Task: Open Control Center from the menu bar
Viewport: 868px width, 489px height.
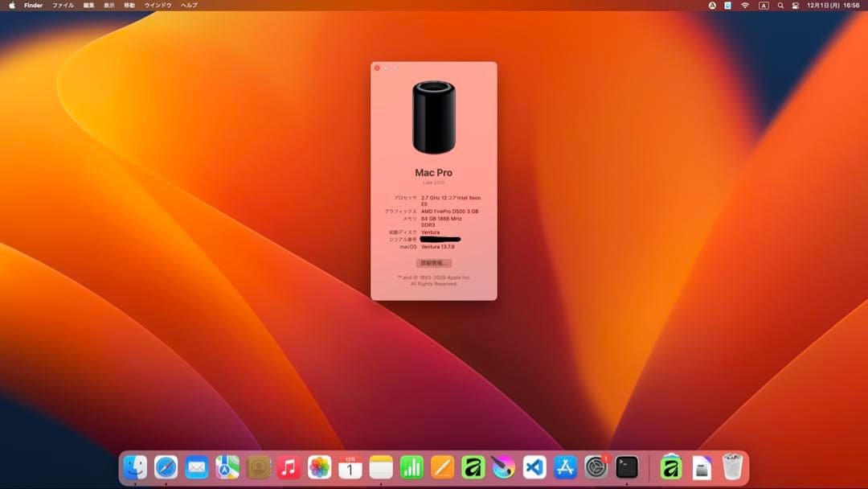Action: pyautogui.click(x=795, y=5)
